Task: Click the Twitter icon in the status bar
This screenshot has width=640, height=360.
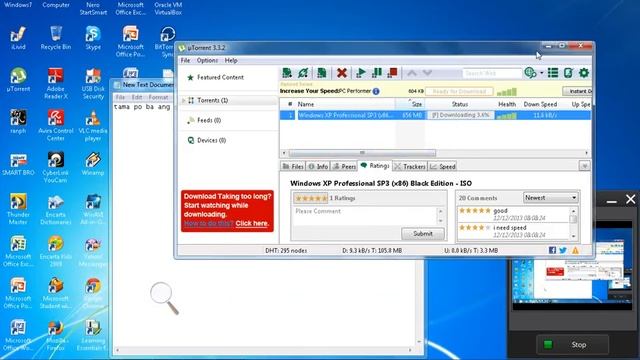Action: pos(563,250)
